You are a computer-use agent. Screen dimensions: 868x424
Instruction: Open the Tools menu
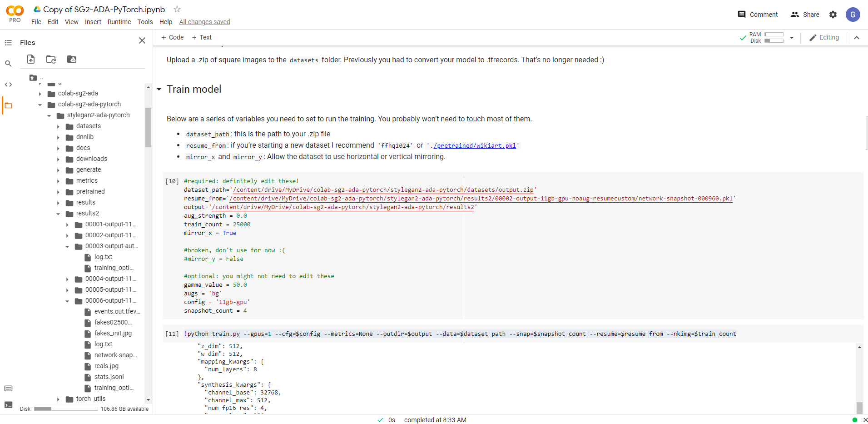pyautogui.click(x=144, y=21)
